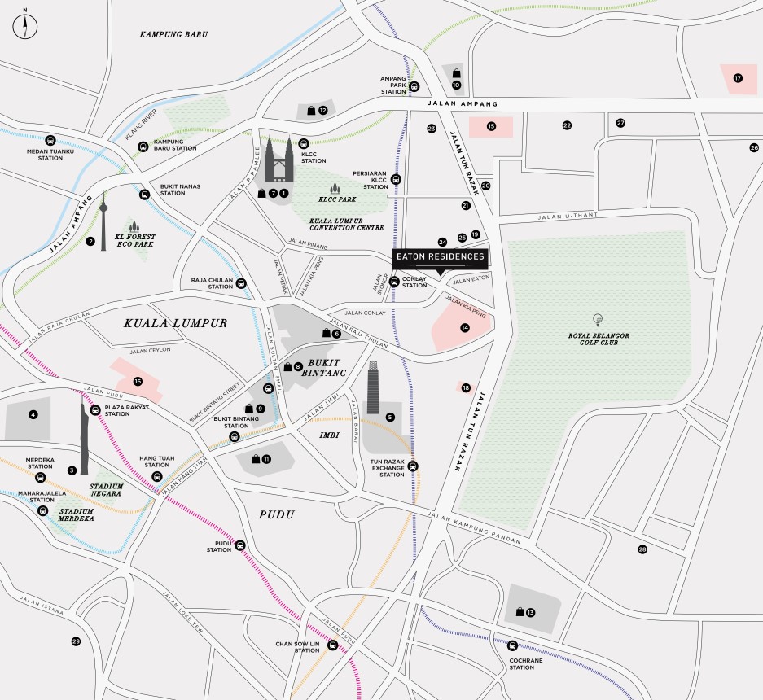Click the Jalan U-Thant road label
This screenshot has width=763, height=700.
[568, 216]
